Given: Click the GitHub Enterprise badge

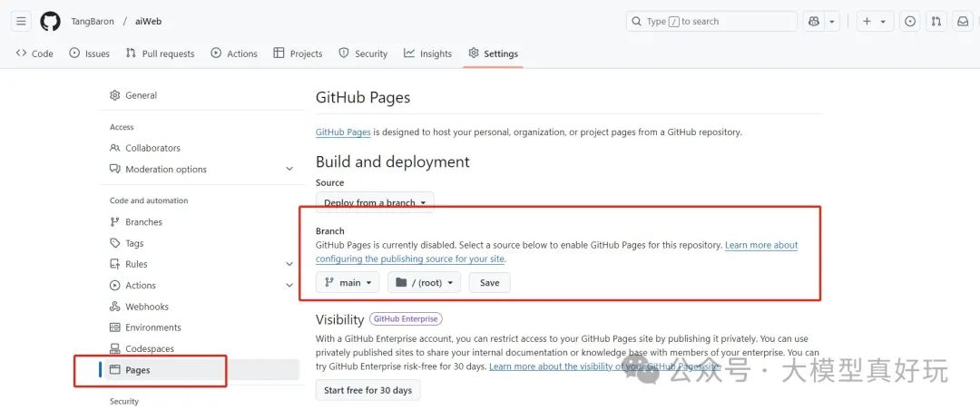Looking at the screenshot, I should [x=406, y=318].
